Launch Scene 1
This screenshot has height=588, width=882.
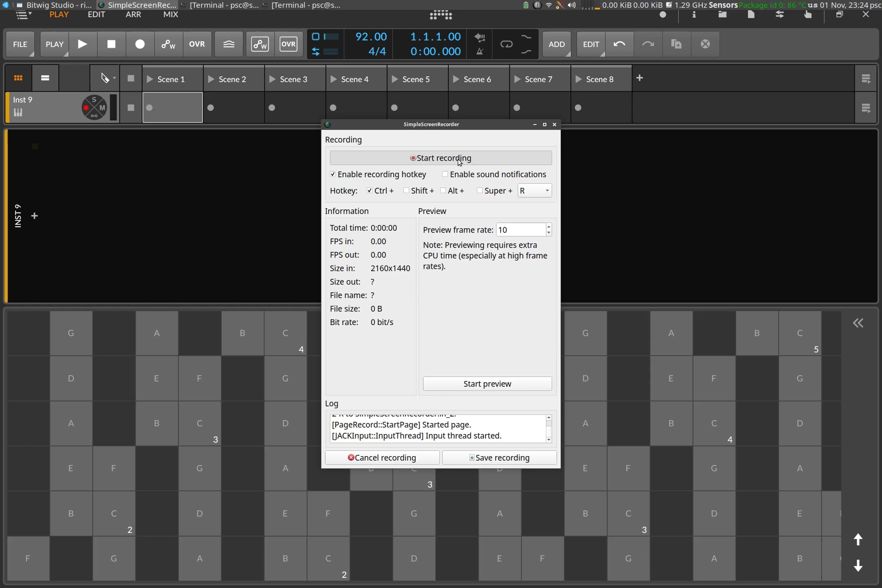click(150, 79)
